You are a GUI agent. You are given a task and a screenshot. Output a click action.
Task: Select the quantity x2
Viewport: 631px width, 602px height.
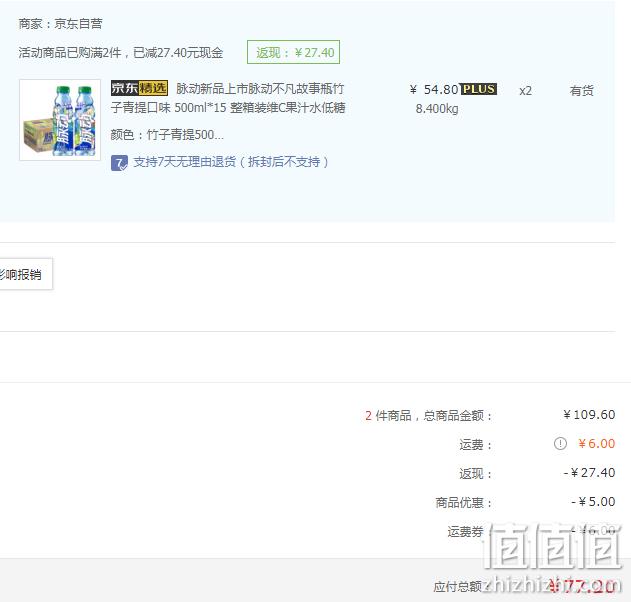(x=525, y=91)
